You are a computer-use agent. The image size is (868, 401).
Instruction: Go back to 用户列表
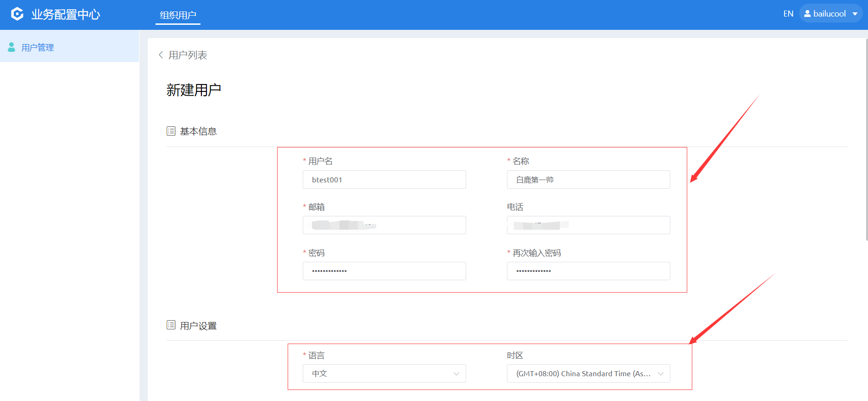[x=188, y=55]
